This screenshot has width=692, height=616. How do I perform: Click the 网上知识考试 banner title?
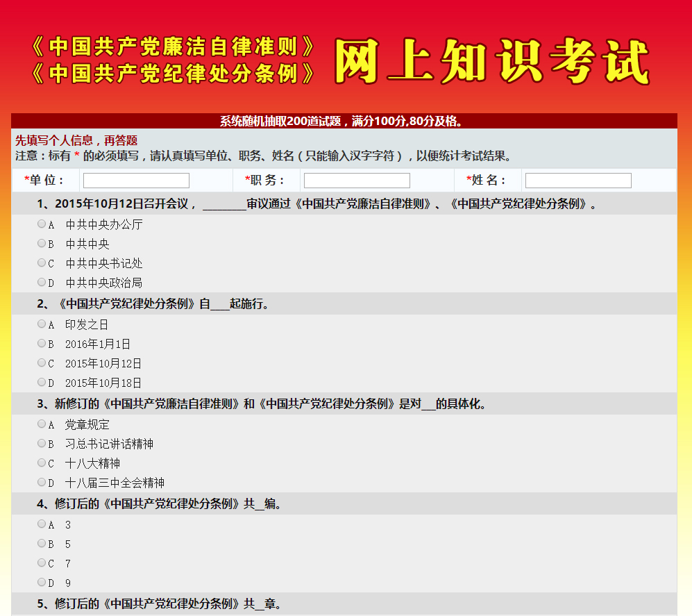tap(491, 61)
